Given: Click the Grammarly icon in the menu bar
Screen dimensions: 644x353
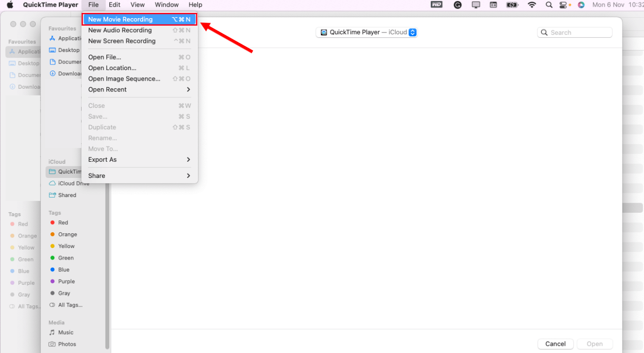Looking at the screenshot, I should pyautogui.click(x=457, y=5).
